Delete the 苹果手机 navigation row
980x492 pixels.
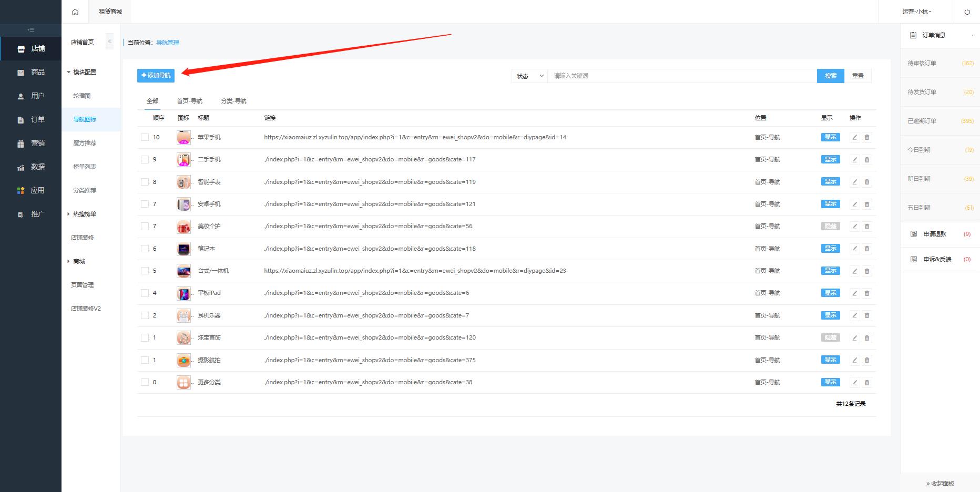(x=867, y=137)
